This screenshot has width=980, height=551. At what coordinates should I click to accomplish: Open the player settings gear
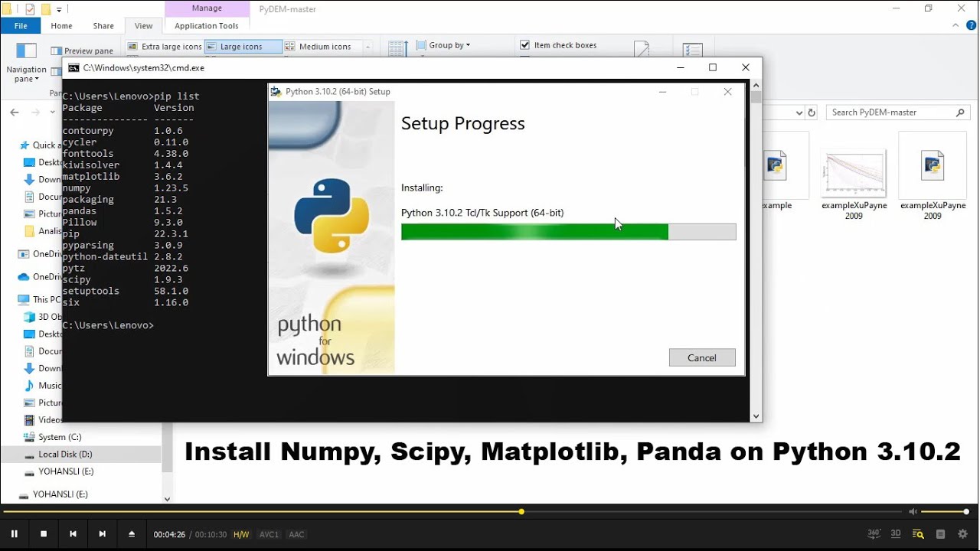(x=963, y=534)
